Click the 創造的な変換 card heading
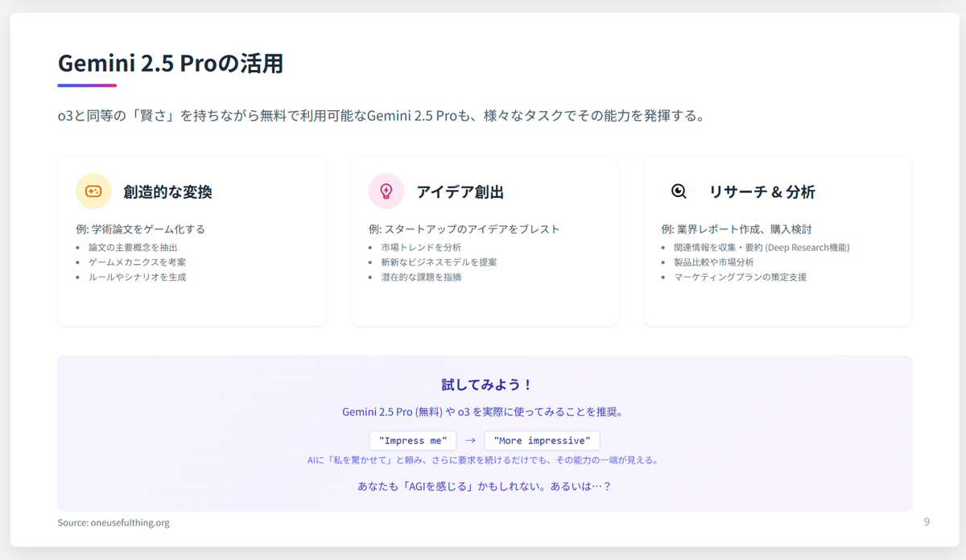The height and width of the screenshot is (560, 966). click(x=168, y=192)
